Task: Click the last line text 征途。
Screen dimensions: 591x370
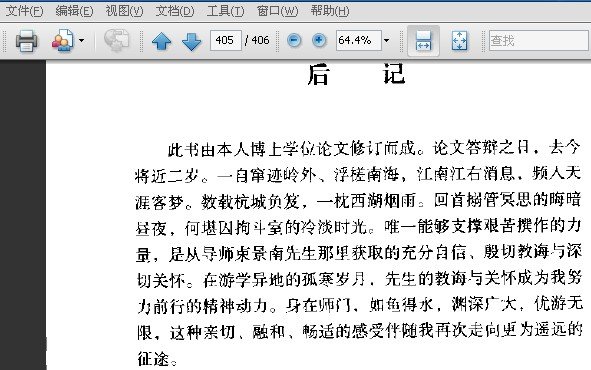Action: (x=157, y=358)
